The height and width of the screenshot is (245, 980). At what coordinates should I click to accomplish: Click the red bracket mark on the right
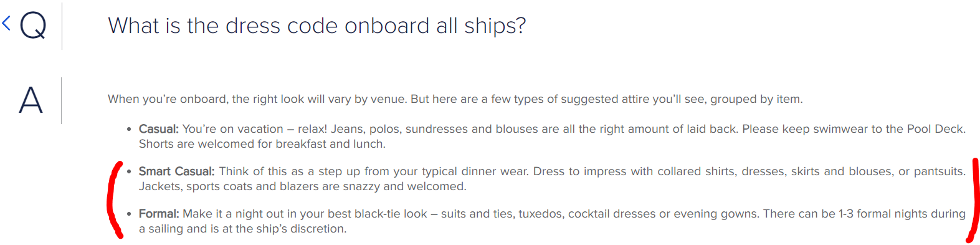pos(973,201)
